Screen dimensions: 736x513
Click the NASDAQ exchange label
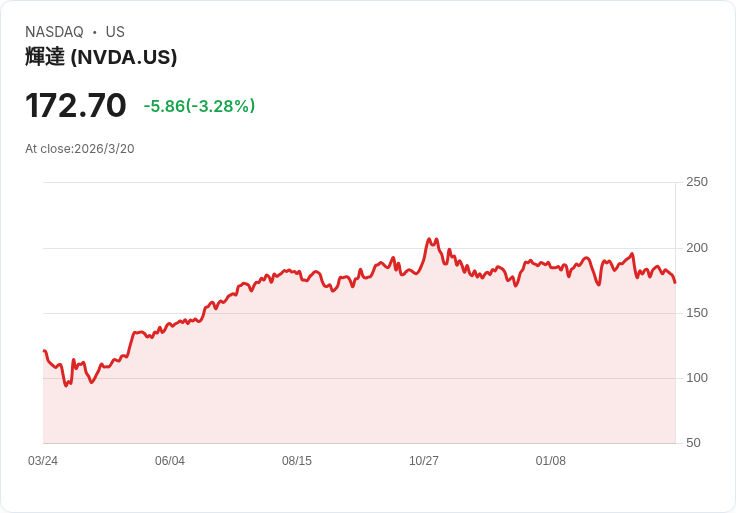[x=54, y=32]
